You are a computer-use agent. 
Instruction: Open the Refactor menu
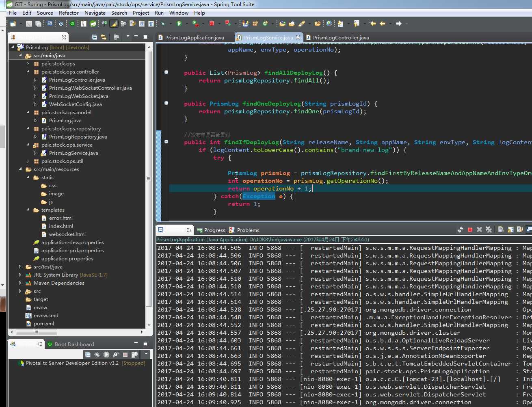[x=69, y=13]
